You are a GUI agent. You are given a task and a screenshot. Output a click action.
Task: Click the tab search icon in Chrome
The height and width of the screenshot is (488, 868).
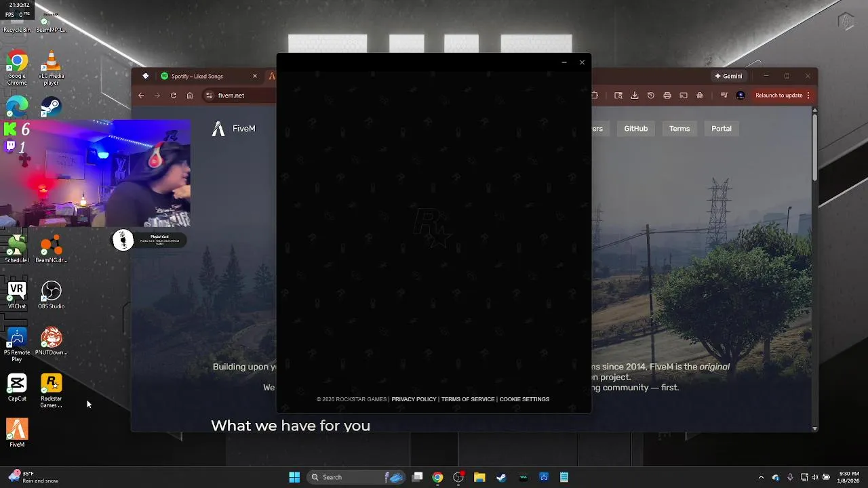[145, 76]
